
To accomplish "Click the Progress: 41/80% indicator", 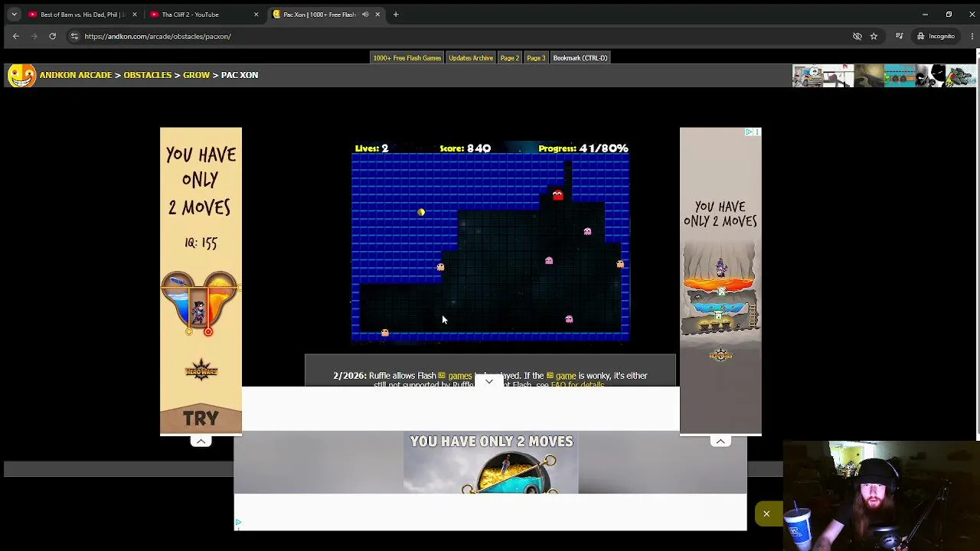I will (583, 148).
